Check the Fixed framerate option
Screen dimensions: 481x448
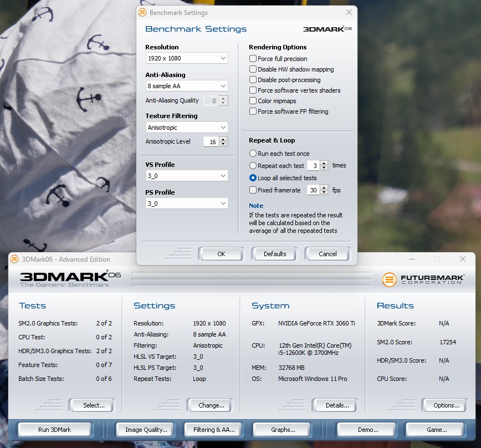tap(253, 190)
